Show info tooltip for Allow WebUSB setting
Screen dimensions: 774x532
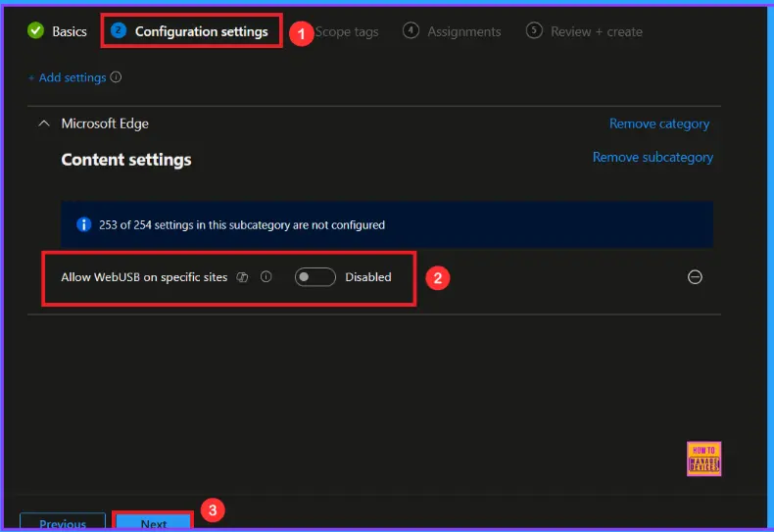tap(266, 276)
